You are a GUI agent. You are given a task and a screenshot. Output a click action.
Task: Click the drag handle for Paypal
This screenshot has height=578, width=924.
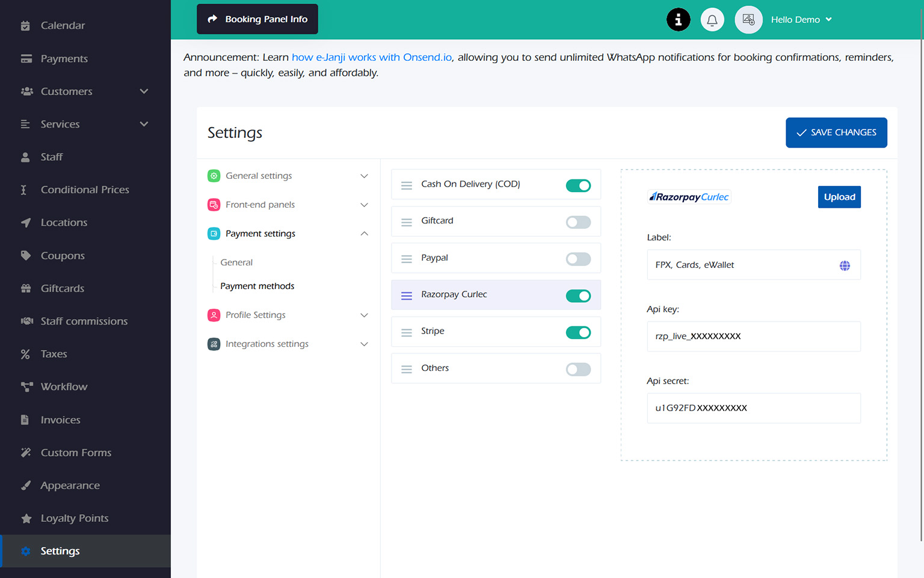point(407,259)
